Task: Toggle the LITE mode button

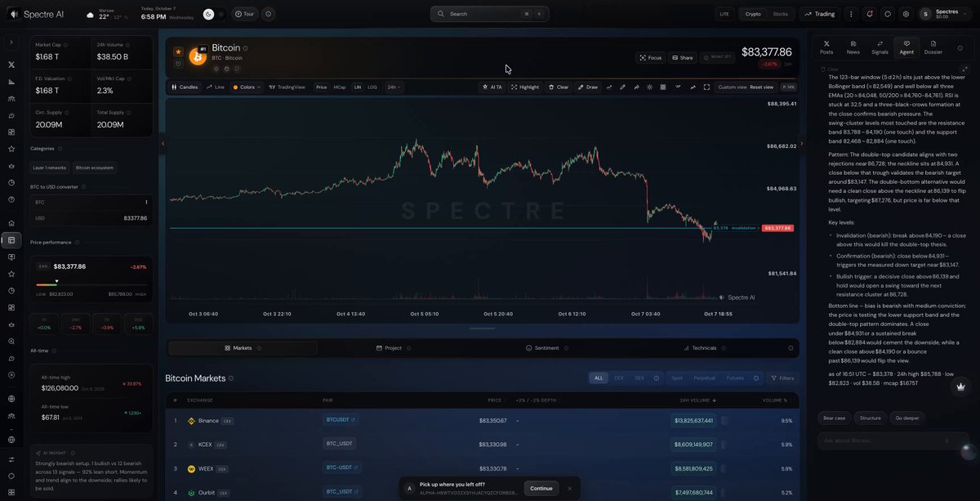Action: 724,14
